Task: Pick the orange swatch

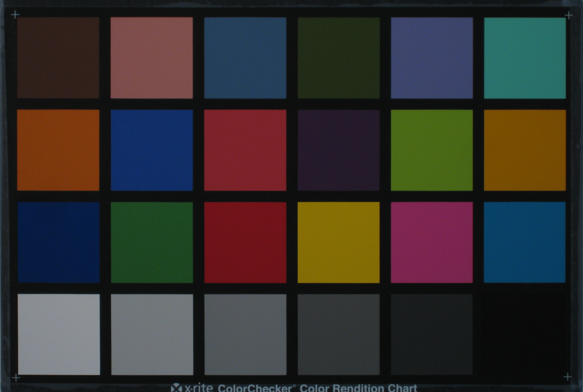Action: pos(58,150)
